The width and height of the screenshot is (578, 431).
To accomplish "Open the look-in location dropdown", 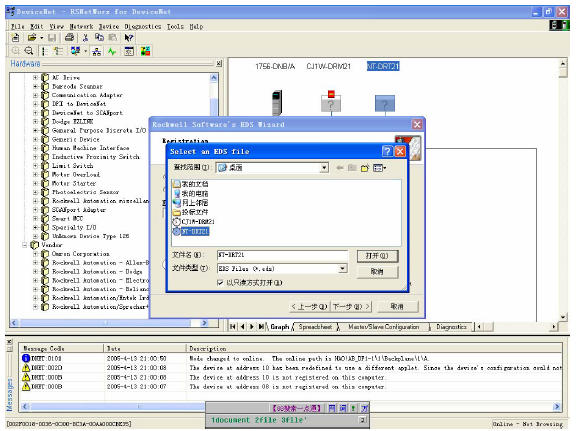I will (x=324, y=168).
